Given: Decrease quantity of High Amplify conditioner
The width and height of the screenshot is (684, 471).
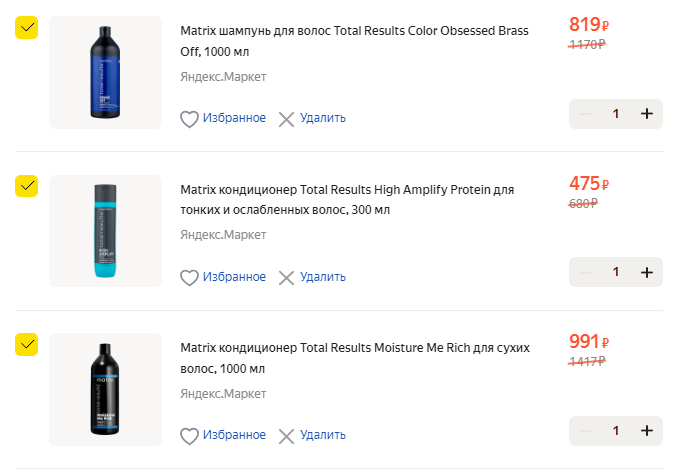Looking at the screenshot, I should click(586, 272).
